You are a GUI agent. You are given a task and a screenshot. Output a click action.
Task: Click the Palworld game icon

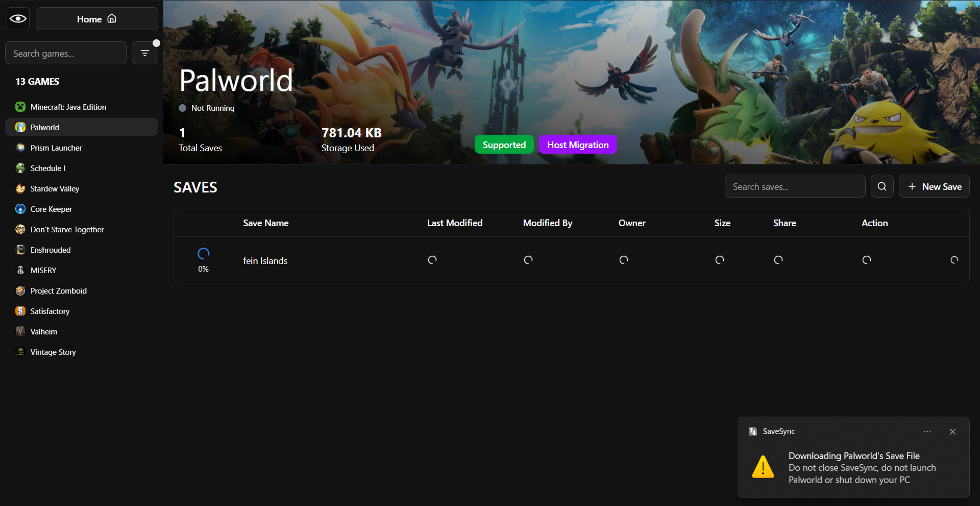coord(20,127)
